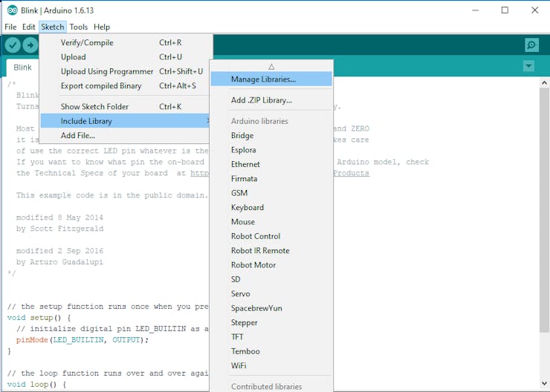Include the Firmata library

click(x=271, y=179)
